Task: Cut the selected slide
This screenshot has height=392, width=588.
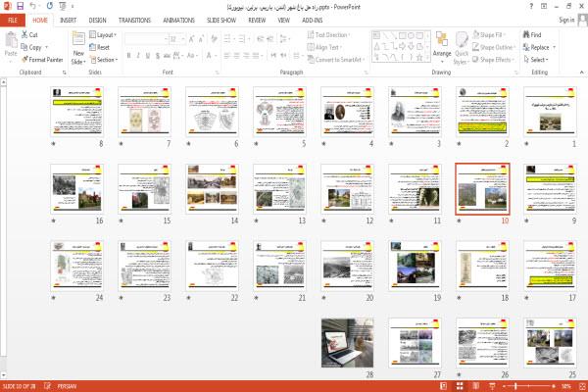Action: pos(29,35)
